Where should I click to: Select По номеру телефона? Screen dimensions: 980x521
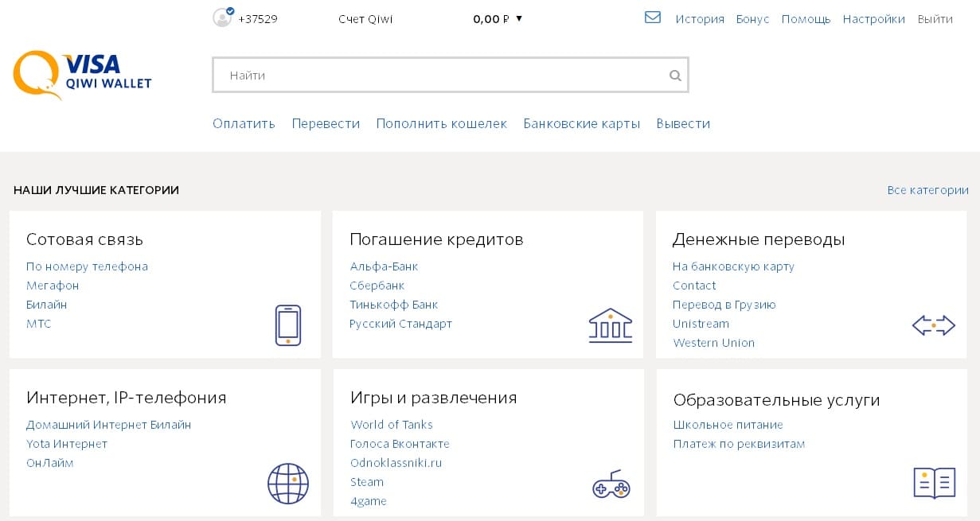coord(87,266)
